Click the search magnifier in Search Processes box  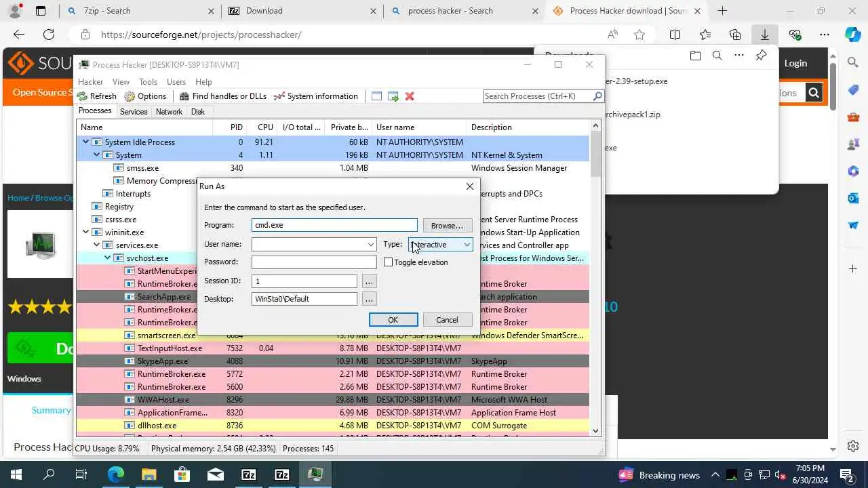click(597, 96)
